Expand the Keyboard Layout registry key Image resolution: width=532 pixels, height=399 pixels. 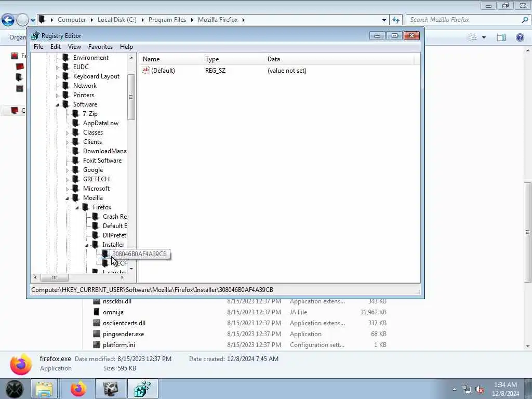point(57,77)
